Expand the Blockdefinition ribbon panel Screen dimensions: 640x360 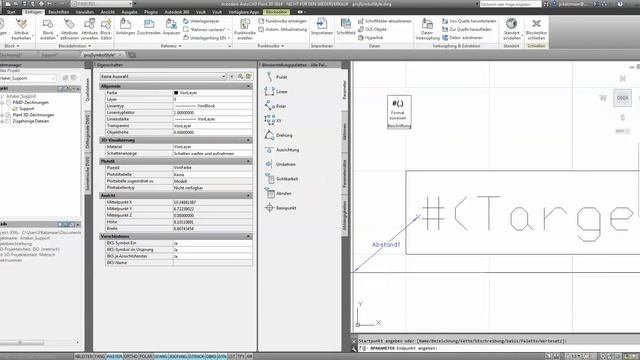(75, 46)
